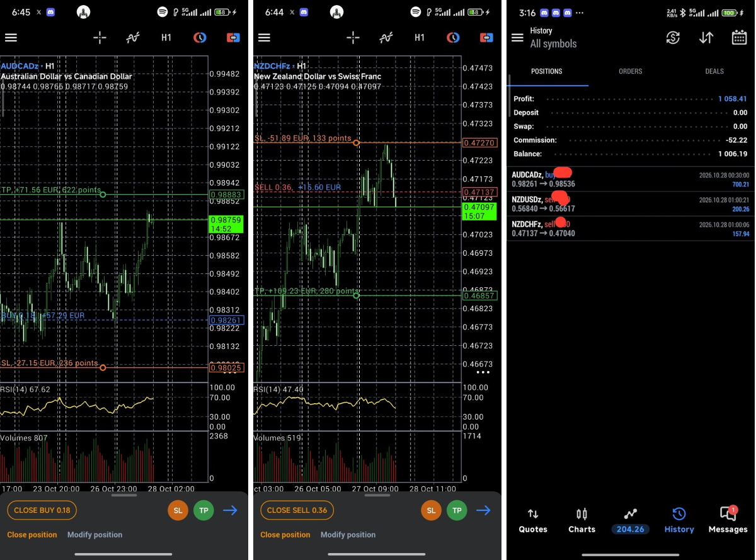Go to Quotes in the bottom navigation
The height and width of the screenshot is (560, 756).
tap(533, 521)
